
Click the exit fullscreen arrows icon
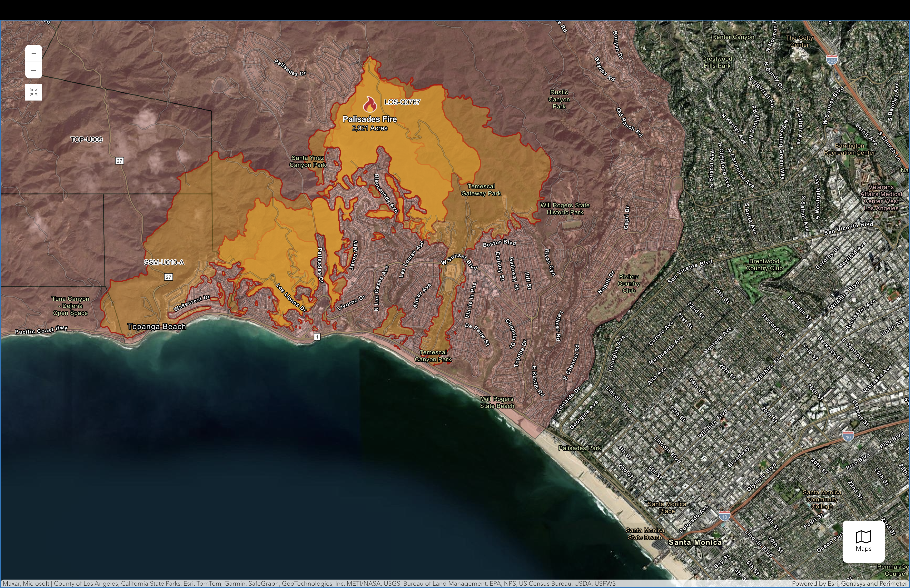point(34,92)
